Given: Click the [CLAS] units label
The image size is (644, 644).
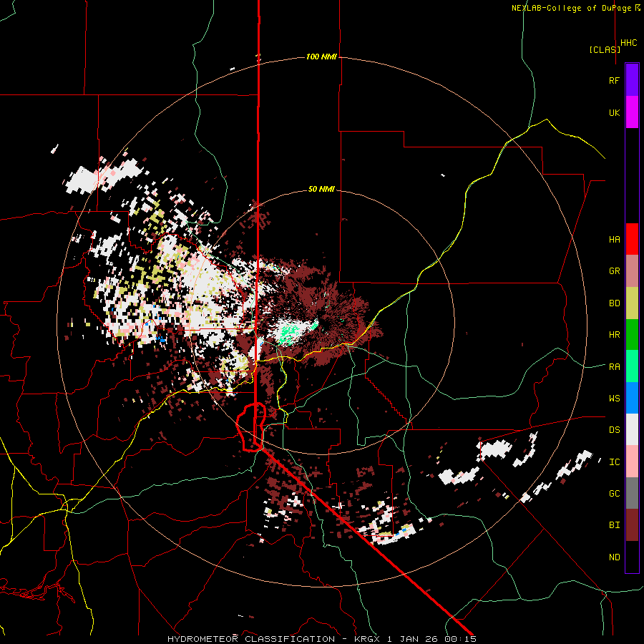Looking at the screenshot, I should tap(605, 49).
